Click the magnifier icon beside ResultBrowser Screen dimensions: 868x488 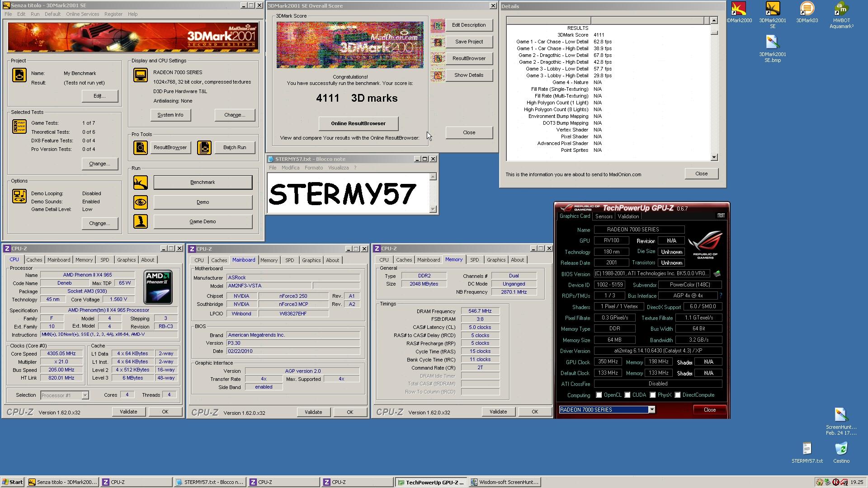point(141,148)
